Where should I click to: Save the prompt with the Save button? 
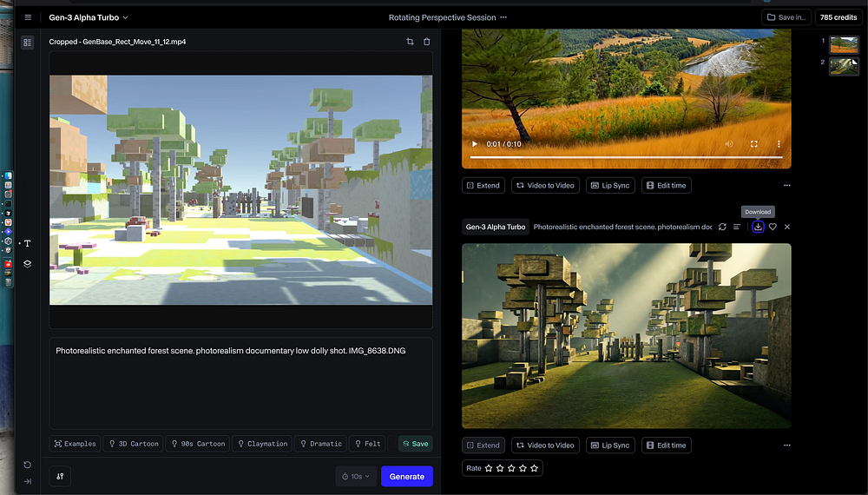click(x=415, y=444)
